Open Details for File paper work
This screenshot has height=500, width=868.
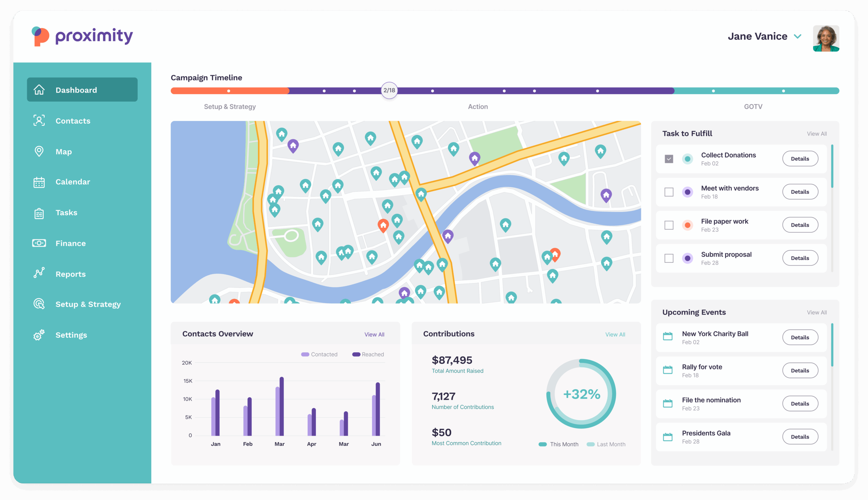point(800,225)
